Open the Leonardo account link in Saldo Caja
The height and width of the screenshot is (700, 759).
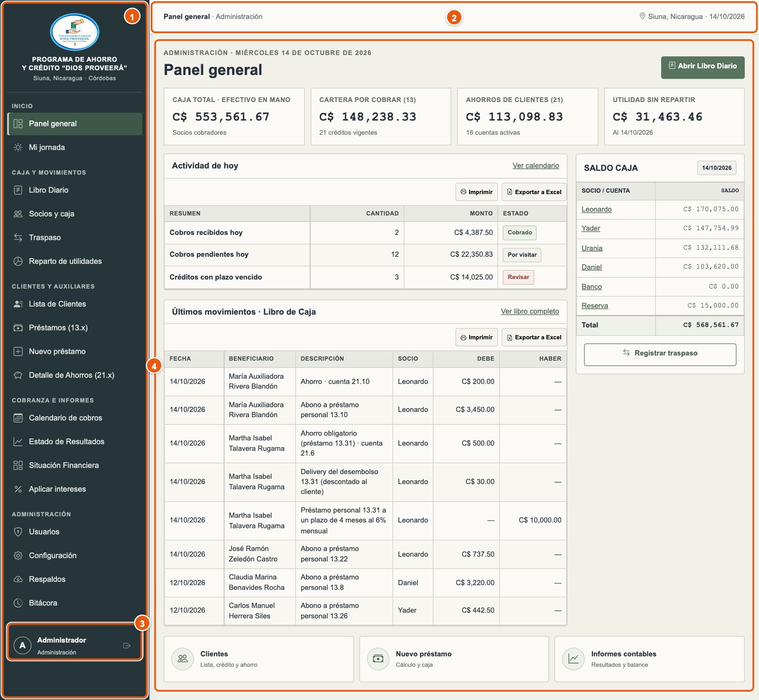596,209
